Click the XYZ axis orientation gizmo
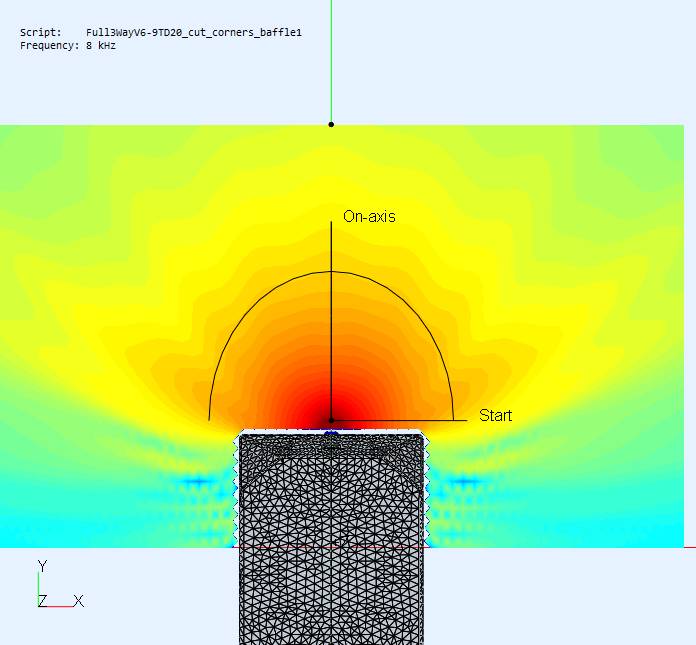 click(x=60, y=584)
